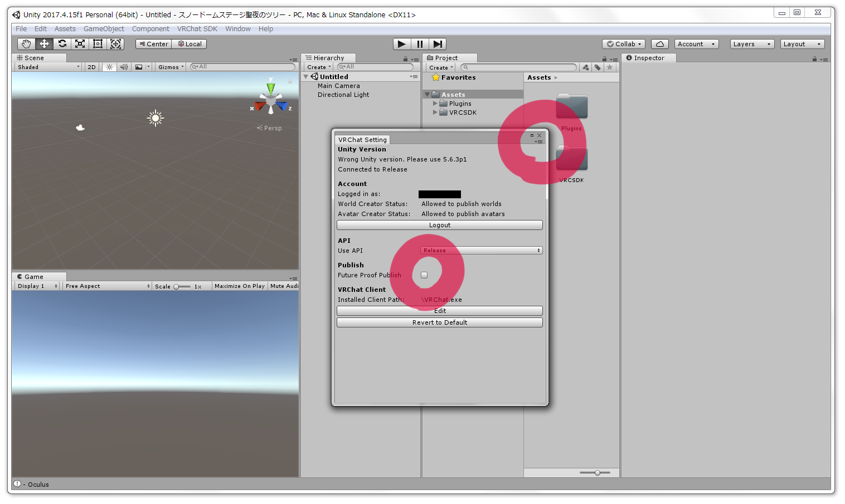
Task: Click the Hierarchy panel lock icon
Action: [405, 59]
